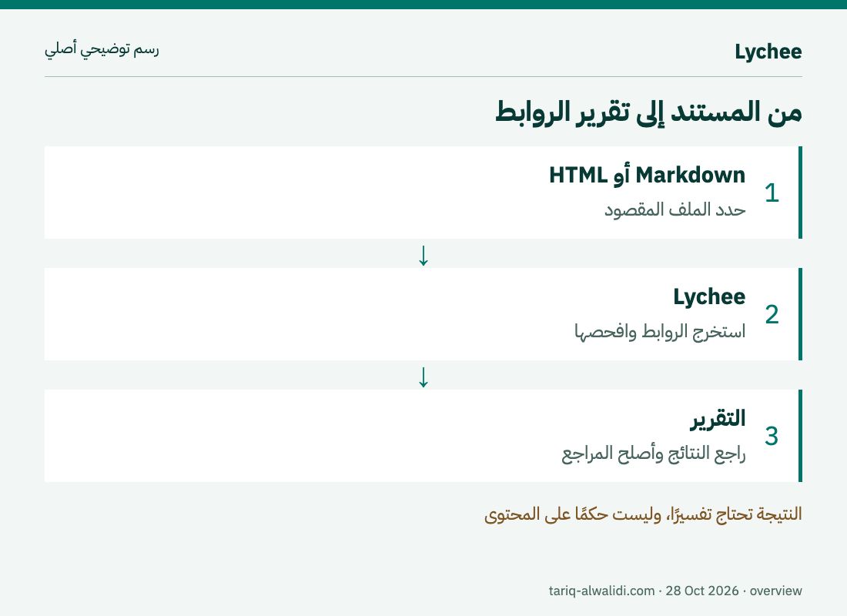Image resolution: width=847 pixels, height=616 pixels.
Task: Select the 'Markdown أو HTML' step title
Action: (647, 175)
